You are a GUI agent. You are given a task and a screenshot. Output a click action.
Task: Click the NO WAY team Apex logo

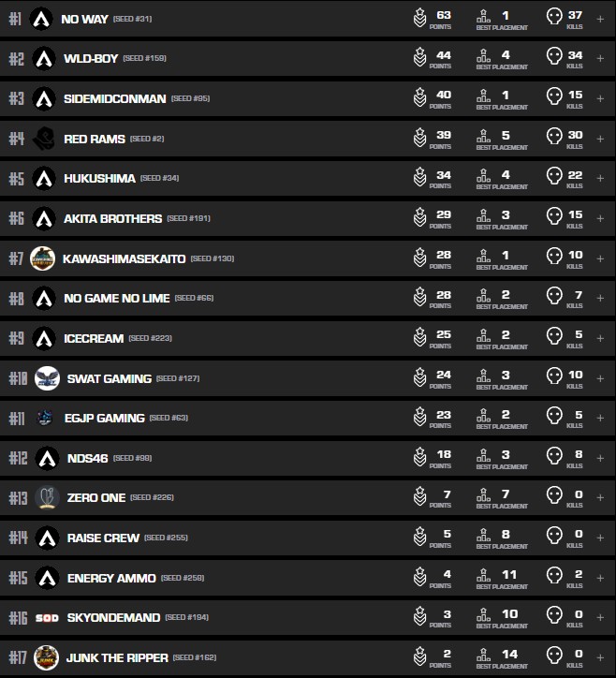(x=40, y=19)
